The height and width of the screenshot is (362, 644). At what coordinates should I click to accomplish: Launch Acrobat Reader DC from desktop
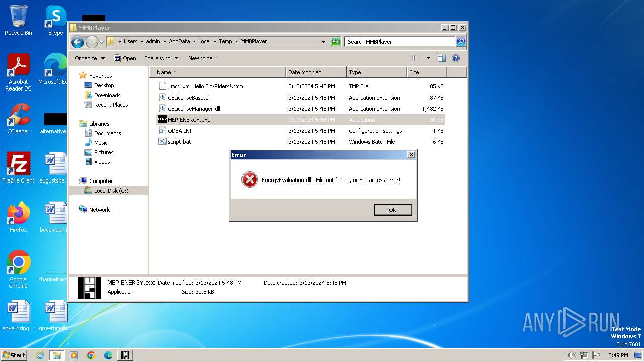(x=18, y=72)
